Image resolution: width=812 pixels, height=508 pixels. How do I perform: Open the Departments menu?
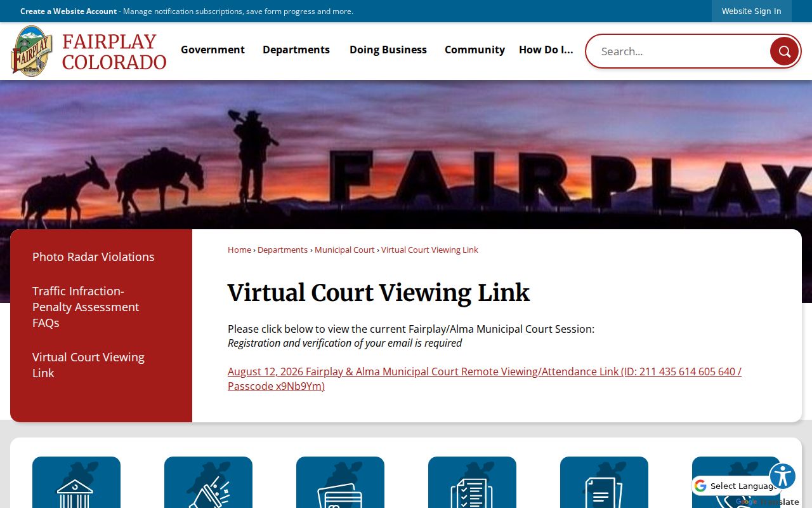(x=296, y=50)
